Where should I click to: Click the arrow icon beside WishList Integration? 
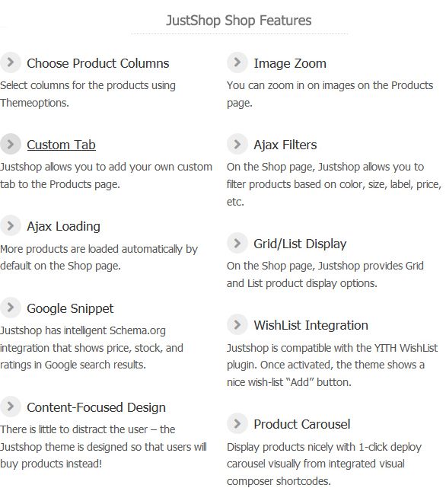tap(237, 324)
